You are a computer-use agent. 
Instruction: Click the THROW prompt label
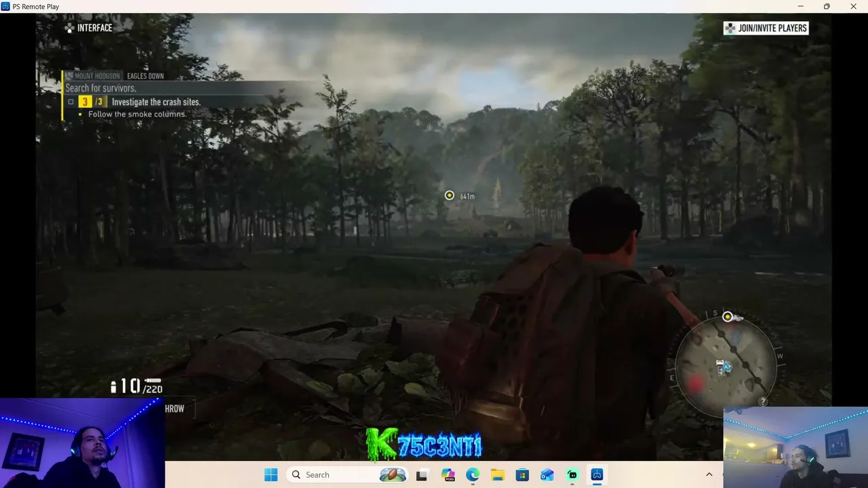174,409
